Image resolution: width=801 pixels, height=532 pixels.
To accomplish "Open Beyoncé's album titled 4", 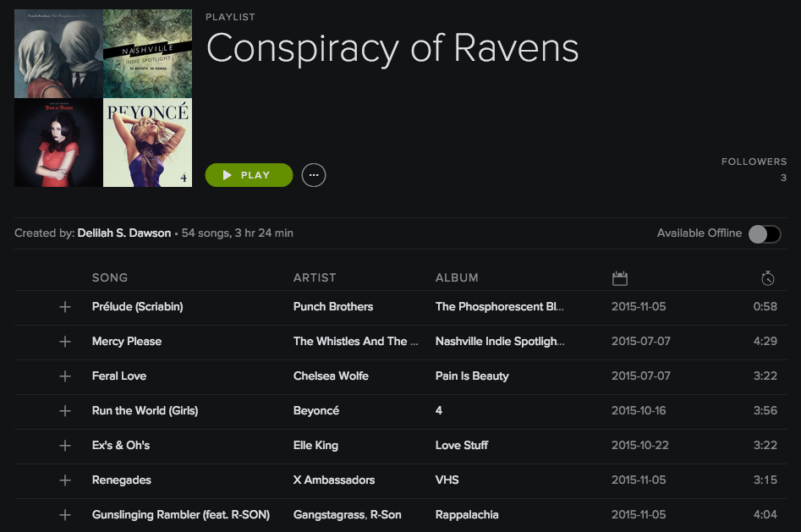I will coord(439,411).
